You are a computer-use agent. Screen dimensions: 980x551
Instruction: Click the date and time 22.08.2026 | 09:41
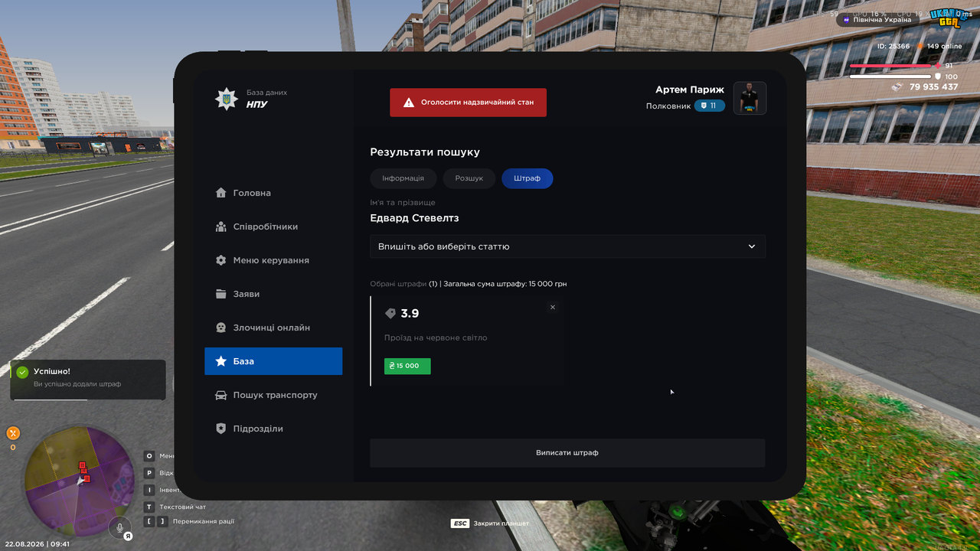click(37, 544)
